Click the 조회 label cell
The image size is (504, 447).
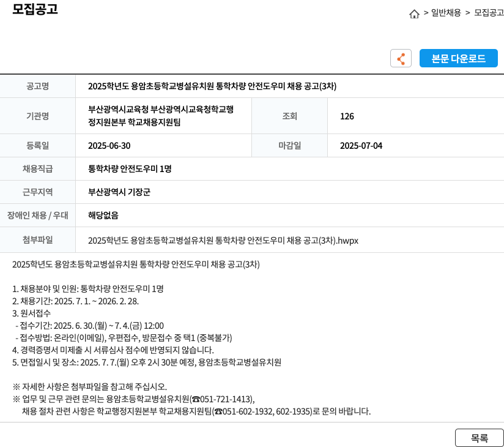(289, 116)
